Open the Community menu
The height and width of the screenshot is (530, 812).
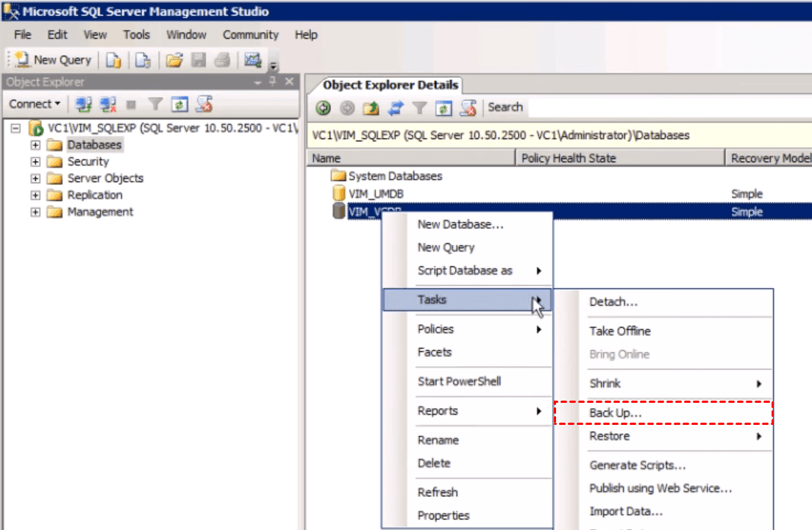(251, 35)
